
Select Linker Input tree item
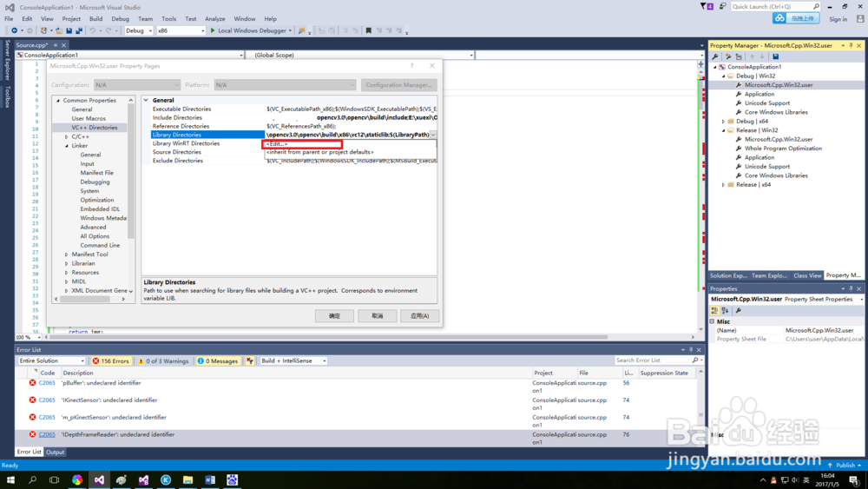[x=88, y=164]
